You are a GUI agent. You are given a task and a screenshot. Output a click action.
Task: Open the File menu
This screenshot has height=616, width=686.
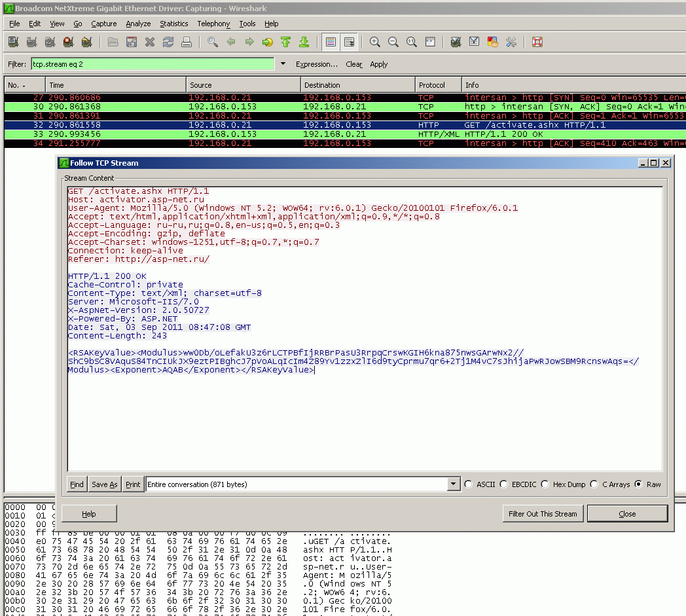[x=14, y=24]
